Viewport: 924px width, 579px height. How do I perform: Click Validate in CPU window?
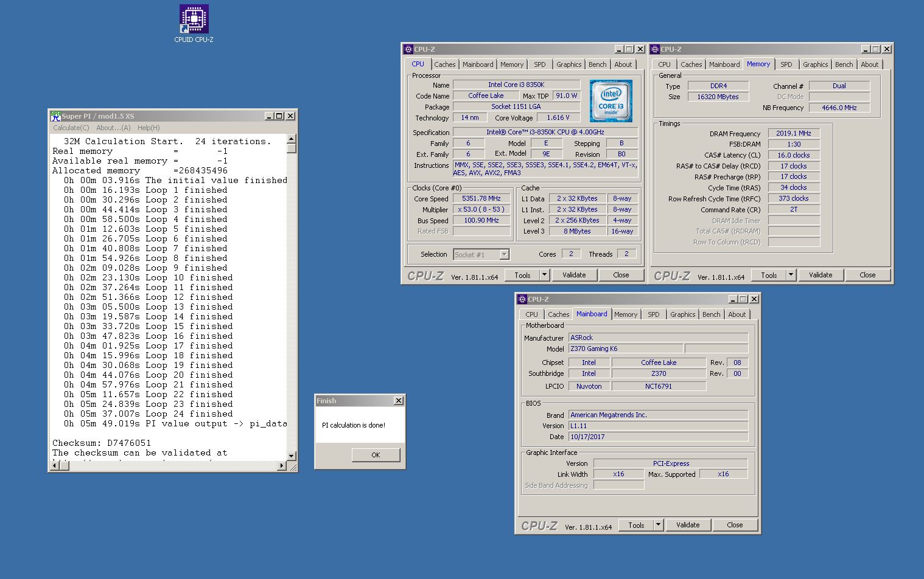[x=574, y=275]
